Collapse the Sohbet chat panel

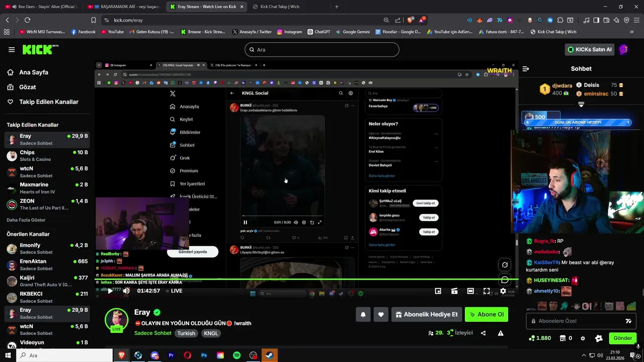pyautogui.click(x=526, y=69)
